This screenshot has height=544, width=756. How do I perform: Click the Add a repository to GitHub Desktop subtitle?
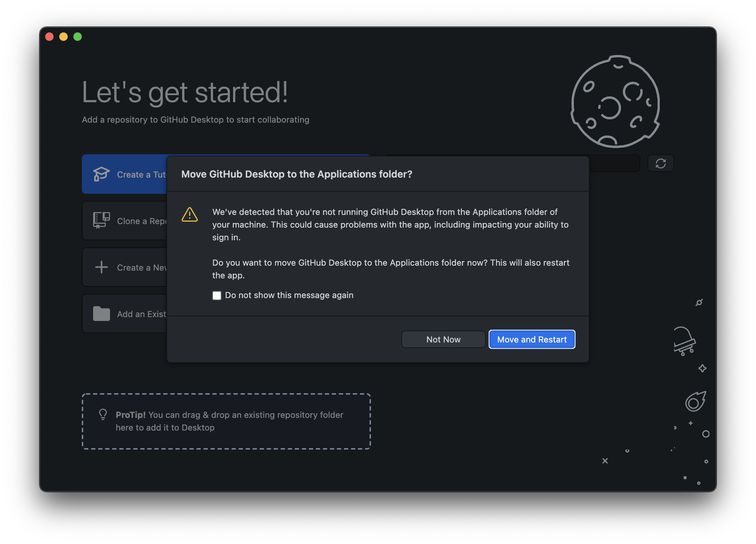195,120
